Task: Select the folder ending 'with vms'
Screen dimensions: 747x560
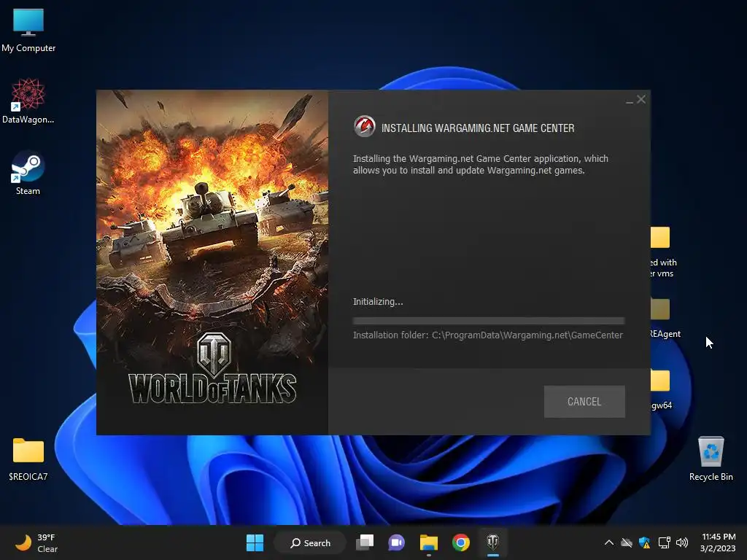Action: [663, 252]
